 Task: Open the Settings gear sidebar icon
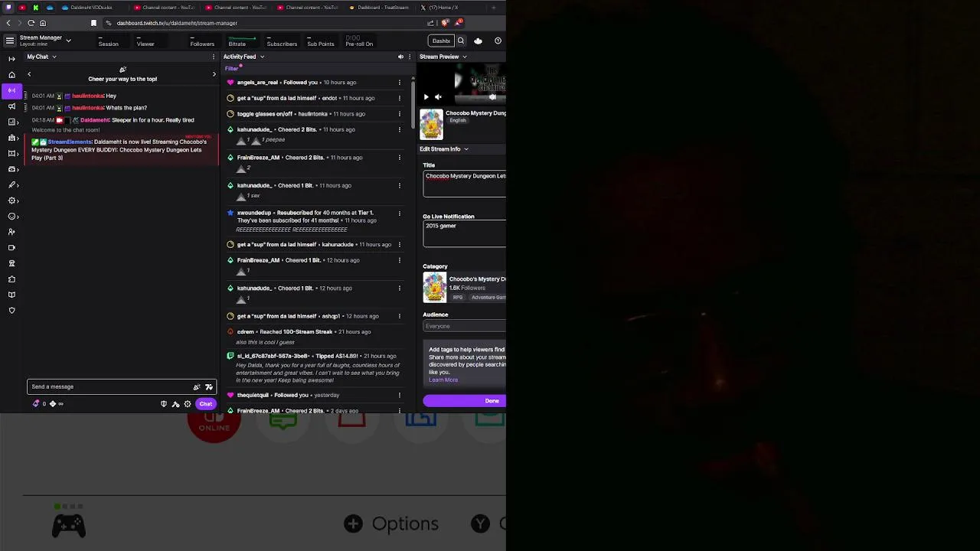point(11,201)
